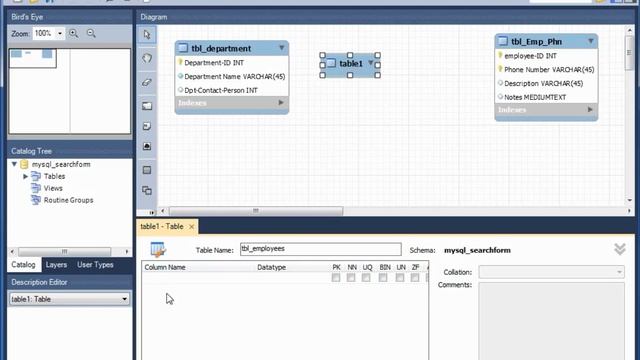This screenshot has width=640, height=360.
Task: Expand Indexes section of tbl_Emp_Phn
Action: point(590,109)
